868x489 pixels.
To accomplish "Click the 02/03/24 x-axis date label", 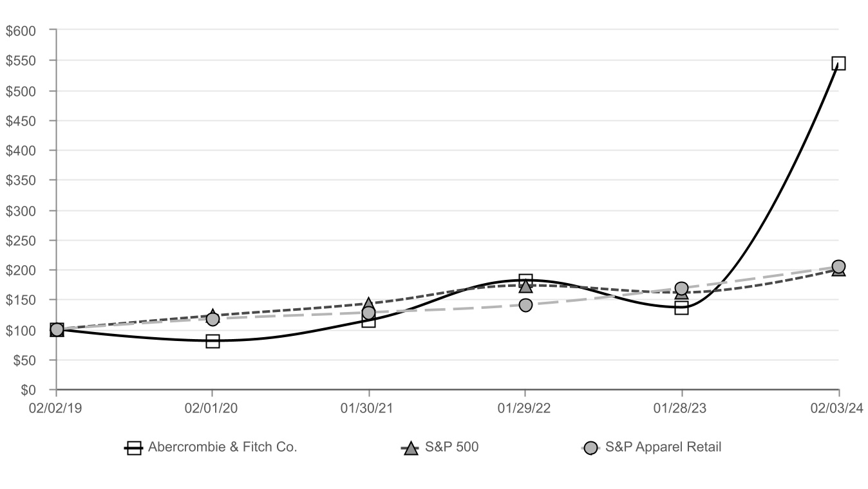I will pyautogui.click(x=837, y=408).
